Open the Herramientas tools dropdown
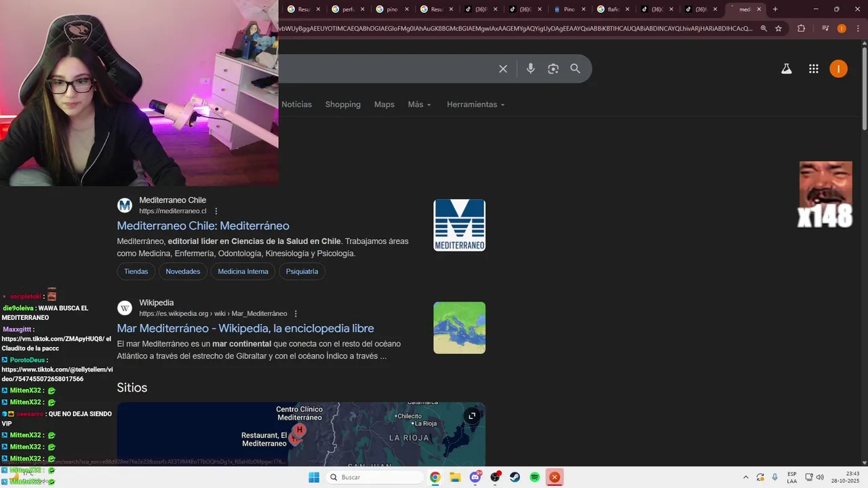 pos(476,104)
